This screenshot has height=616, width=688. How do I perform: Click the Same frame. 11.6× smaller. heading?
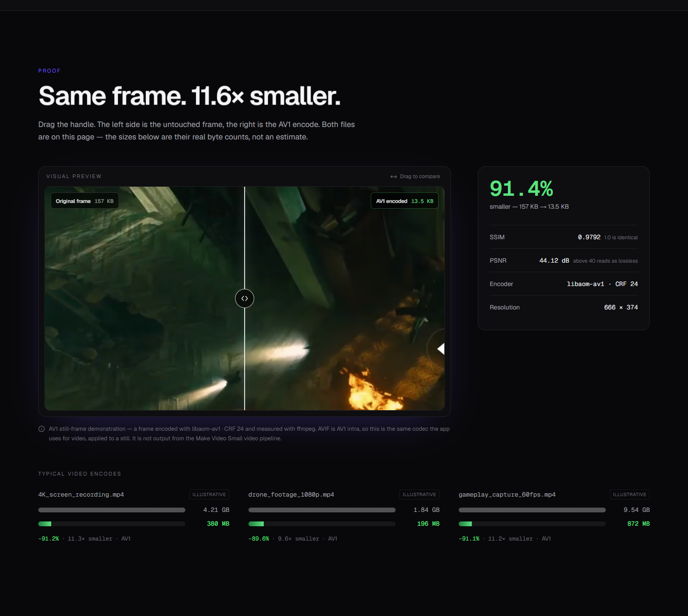coord(190,96)
